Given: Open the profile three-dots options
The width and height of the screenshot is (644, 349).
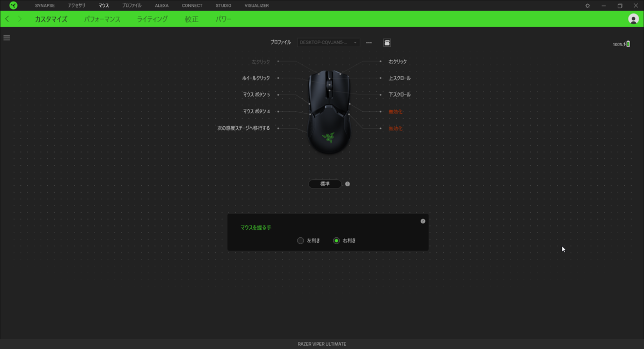Looking at the screenshot, I should 369,42.
